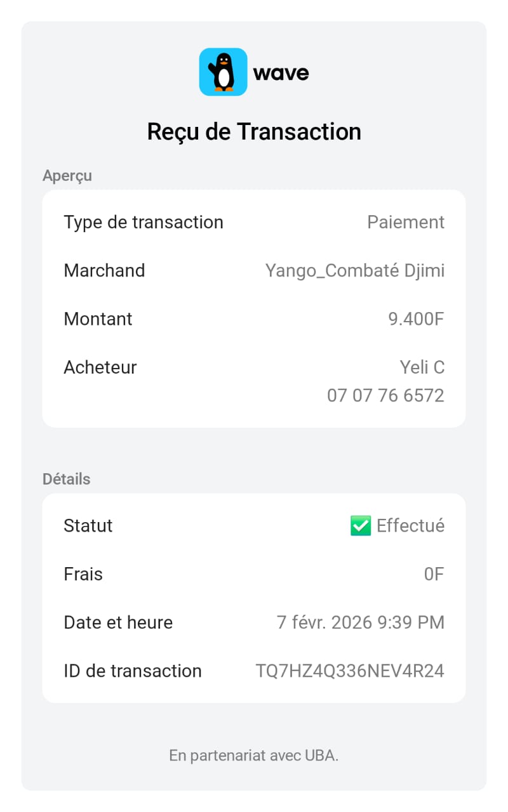Click the Paiement transaction type value

pos(406,222)
